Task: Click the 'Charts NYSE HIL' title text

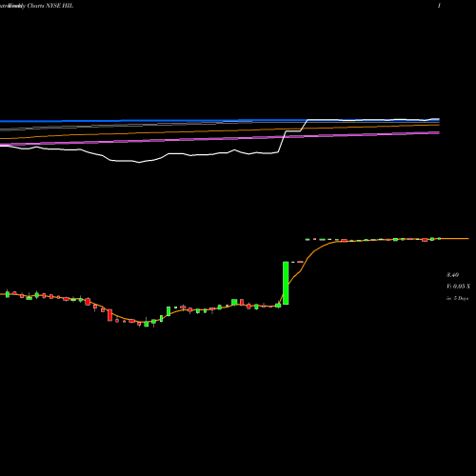Action: click(x=50, y=6)
